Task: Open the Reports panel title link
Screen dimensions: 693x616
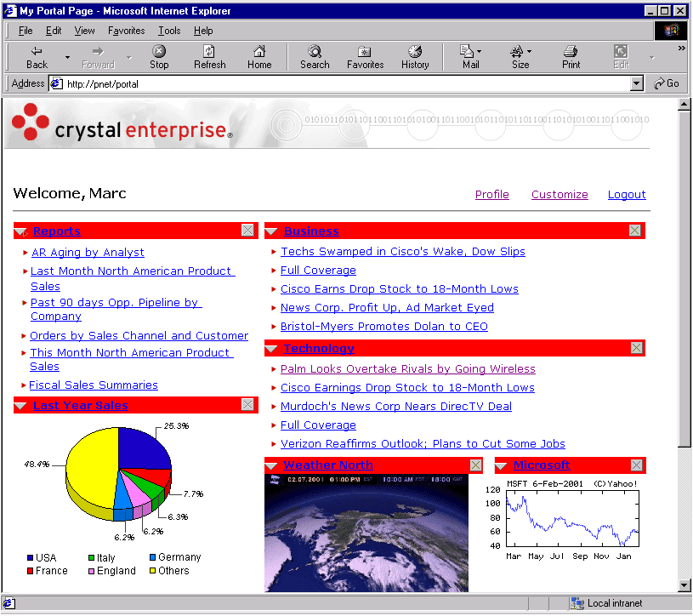Action: click(57, 231)
